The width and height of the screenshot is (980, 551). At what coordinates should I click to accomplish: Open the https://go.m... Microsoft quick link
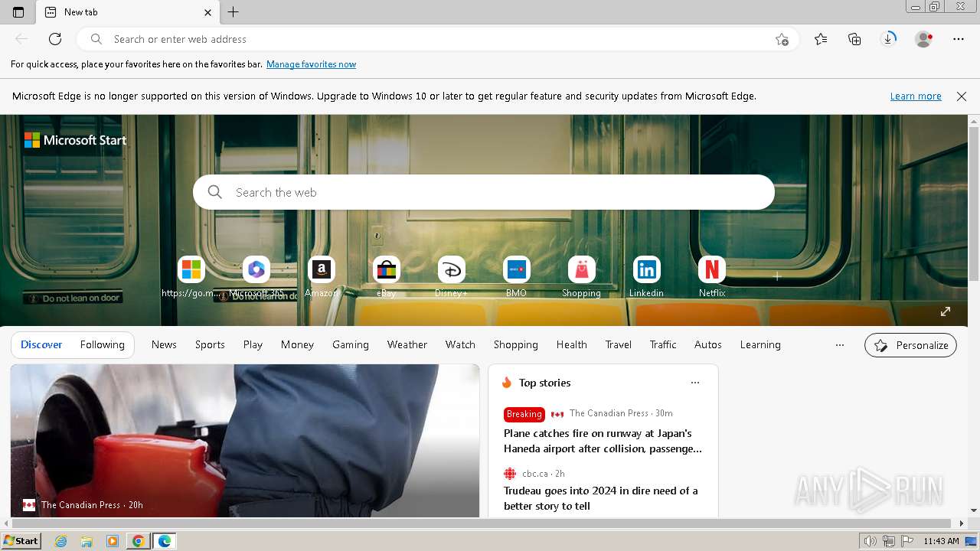[191, 277]
